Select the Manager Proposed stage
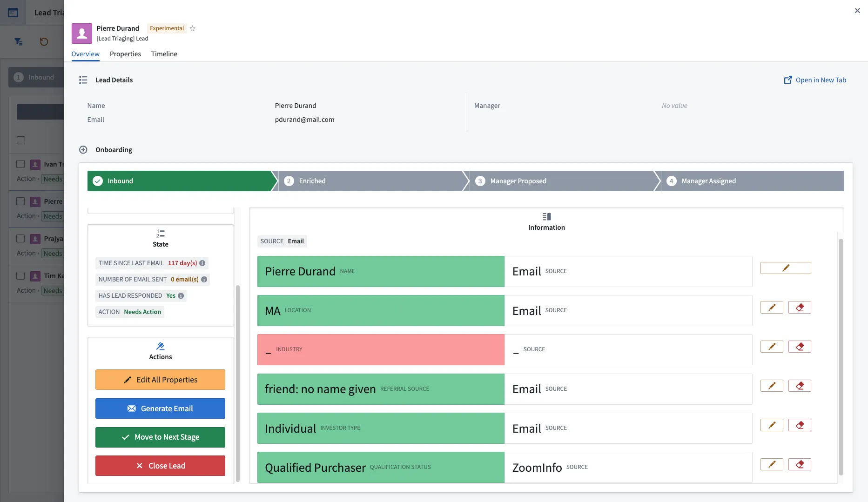The height and width of the screenshot is (502, 868). (565, 181)
